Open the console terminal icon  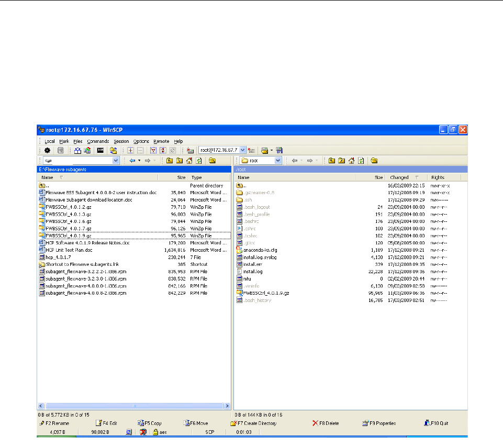[x=100, y=150]
